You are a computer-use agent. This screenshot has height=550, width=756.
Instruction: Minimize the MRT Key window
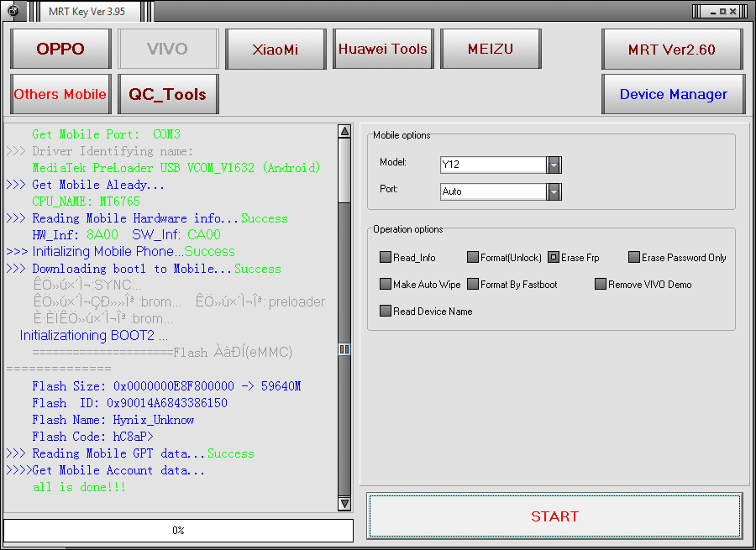(713, 12)
